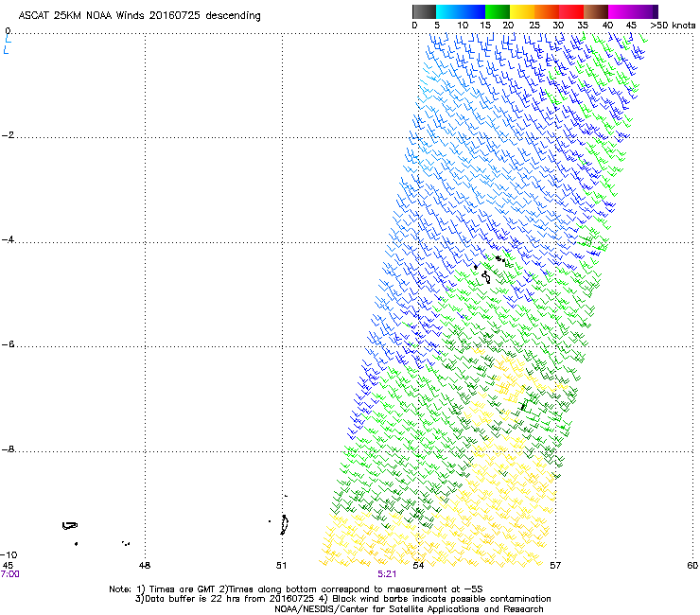Click longitude axis label '57'

[555, 566]
